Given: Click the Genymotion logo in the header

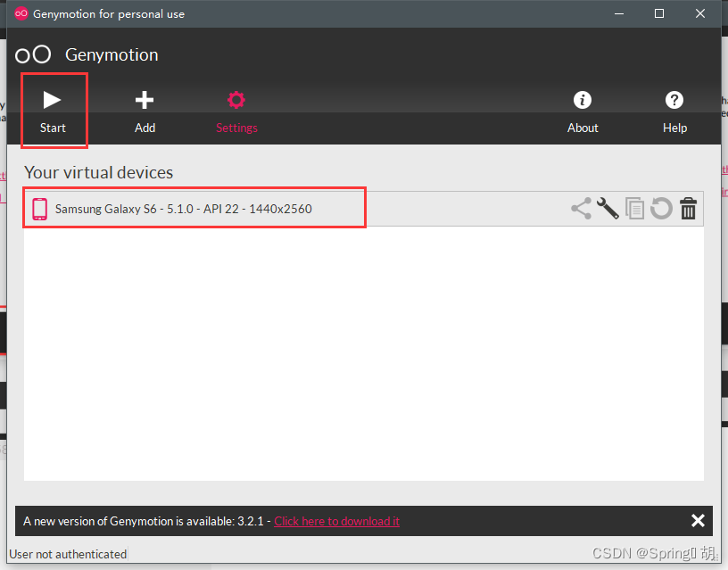Looking at the screenshot, I should pos(33,54).
